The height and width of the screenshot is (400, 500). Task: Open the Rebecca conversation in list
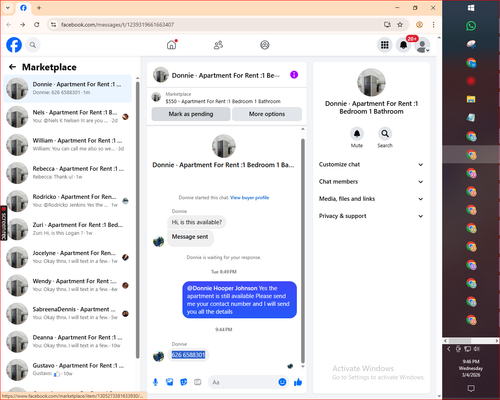(x=68, y=173)
